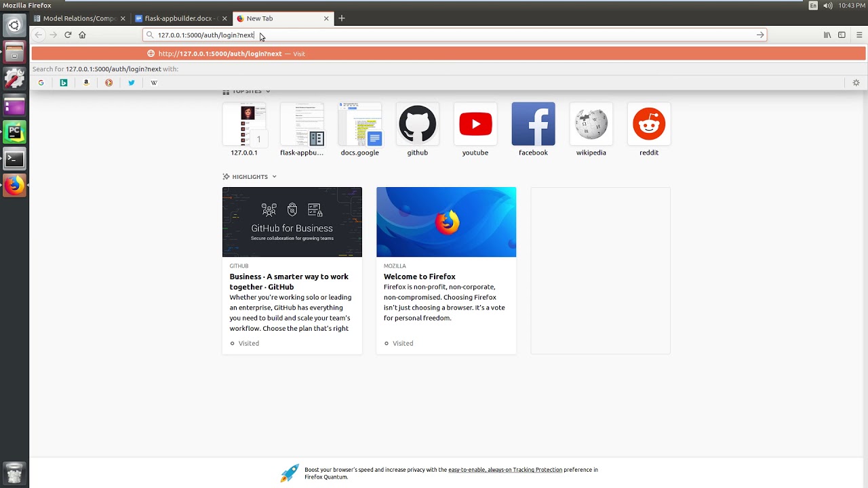Open search settings gear icon

click(856, 83)
